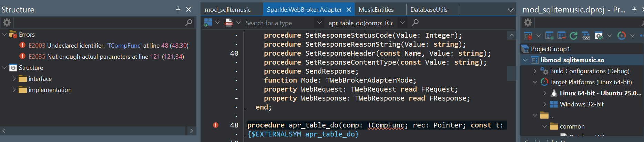Click the remove-from-project icon with red minus
644x142 pixels.
pos(561,36)
